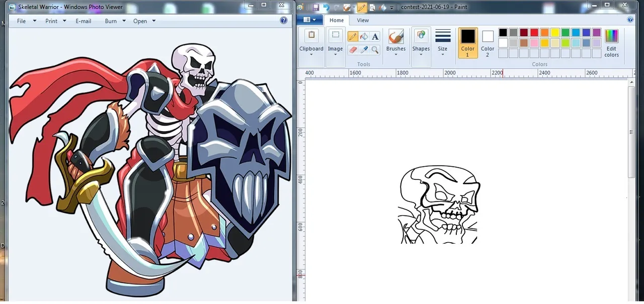Screen dimensions: 644x304
Task: Click print preview icon in quick access toolbar
Action: click(x=373, y=8)
